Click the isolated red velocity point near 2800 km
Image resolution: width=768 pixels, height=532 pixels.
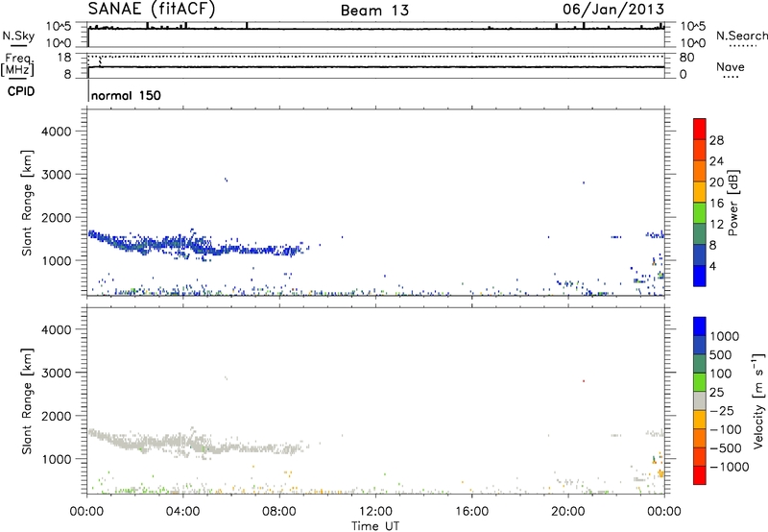point(584,380)
